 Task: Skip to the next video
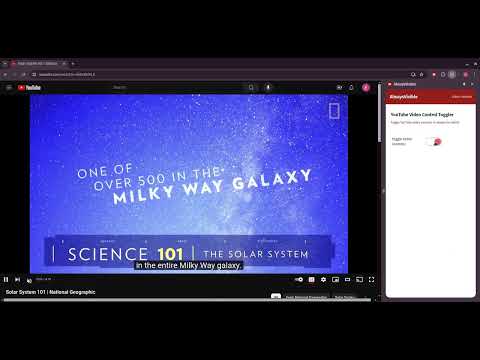click(17, 279)
